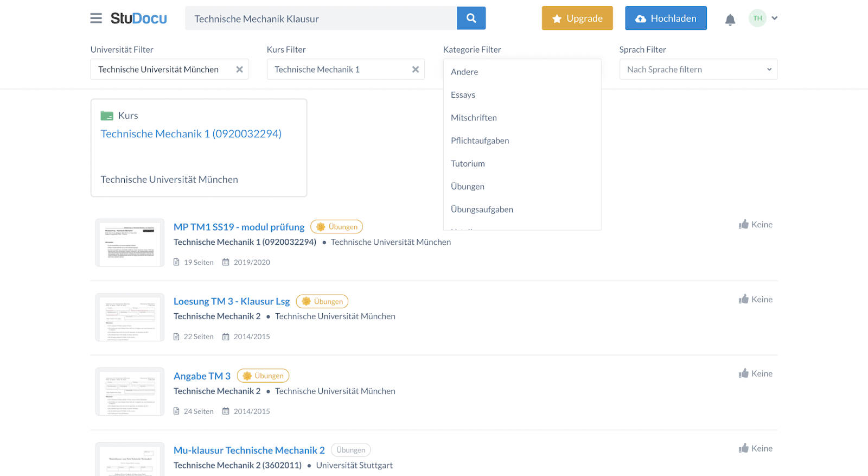This screenshot has height=476, width=868.
Task: Click the Upgrade button
Action: (577, 18)
